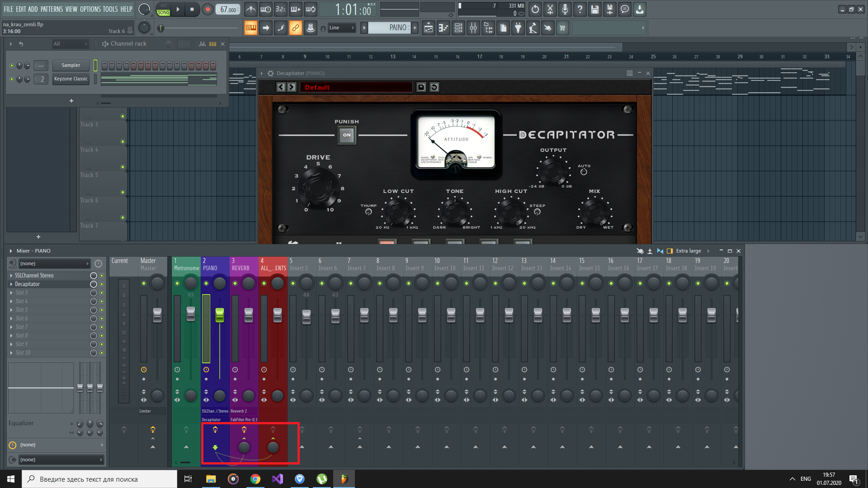Open the Piano roll view icon
This screenshot has height=488, width=868.
point(443,28)
